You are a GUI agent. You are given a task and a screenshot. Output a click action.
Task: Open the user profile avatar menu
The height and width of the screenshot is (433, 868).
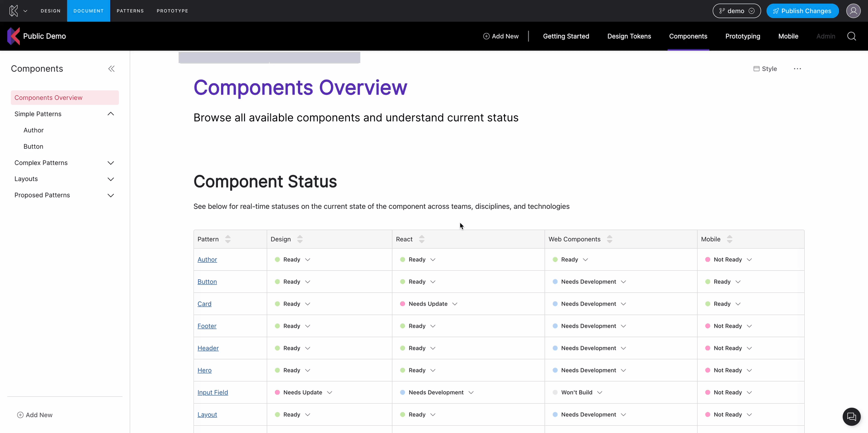853,11
